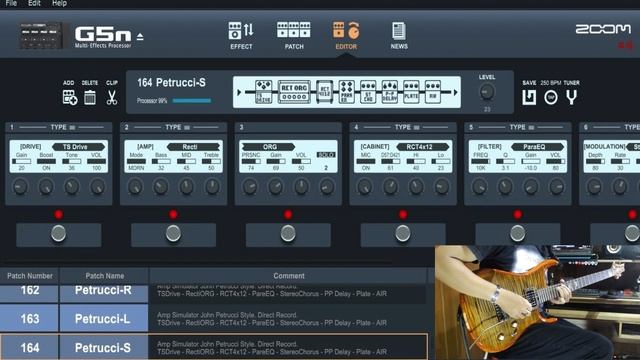The image size is (640, 360).
Task: Click the DELETE trash icon
Action: (90, 98)
